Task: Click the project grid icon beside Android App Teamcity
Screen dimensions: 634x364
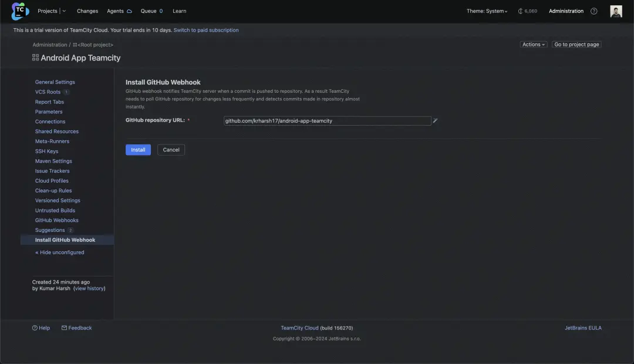Action: click(x=36, y=58)
